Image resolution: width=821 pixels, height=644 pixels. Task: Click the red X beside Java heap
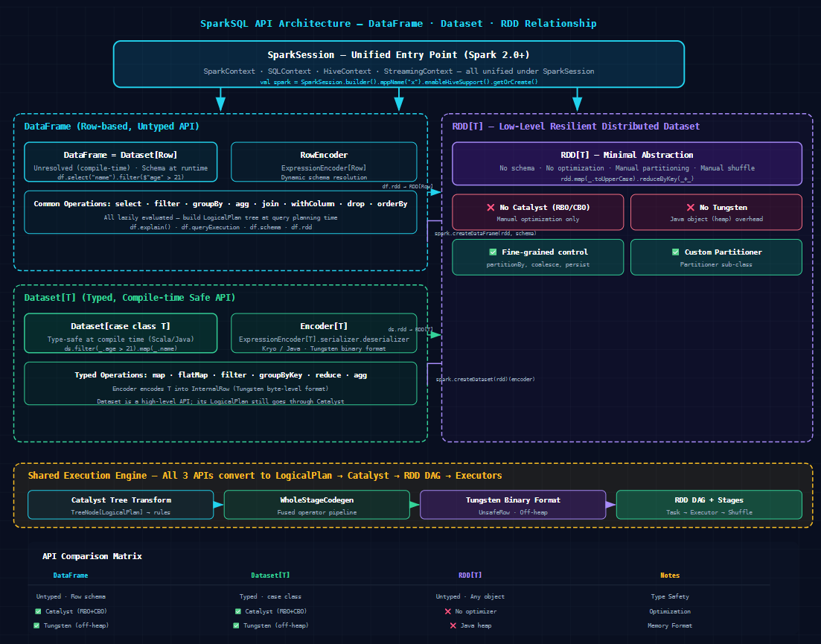click(453, 625)
